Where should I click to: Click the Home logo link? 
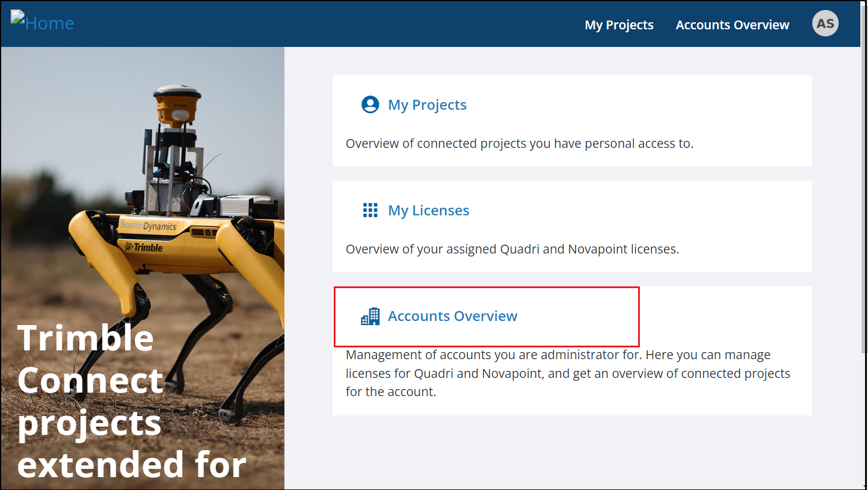pos(42,22)
